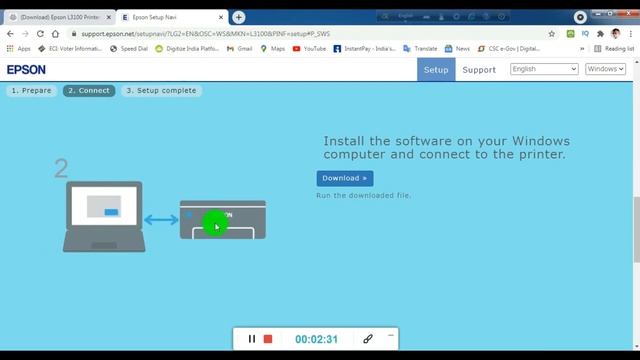Open the Maps bookmark
The image size is (640, 360).
point(273,49)
